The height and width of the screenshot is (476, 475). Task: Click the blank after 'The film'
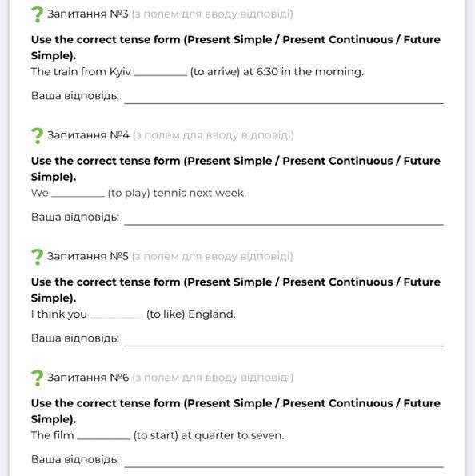pyautogui.click(x=103, y=436)
